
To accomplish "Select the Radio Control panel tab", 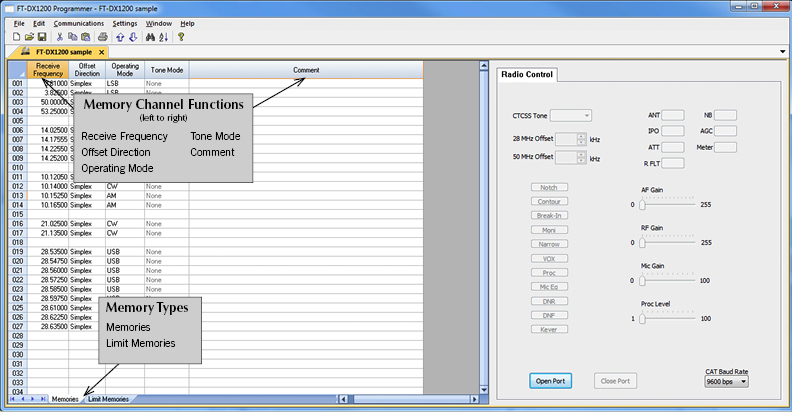I will pos(527,74).
